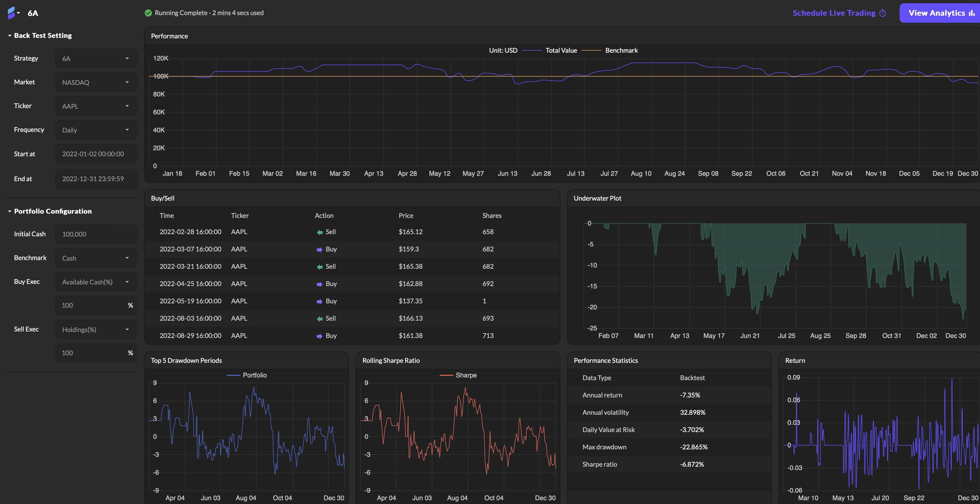Open the Buy Exec Available Cash(%) dropdown
This screenshot has width=980, height=504.
point(96,282)
